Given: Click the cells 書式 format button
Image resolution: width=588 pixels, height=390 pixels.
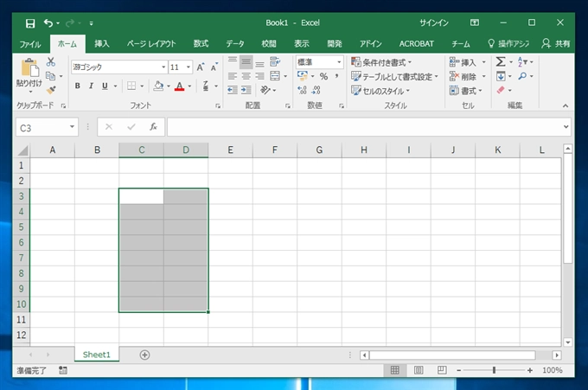Looking at the screenshot, I should pyautogui.click(x=466, y=91).
